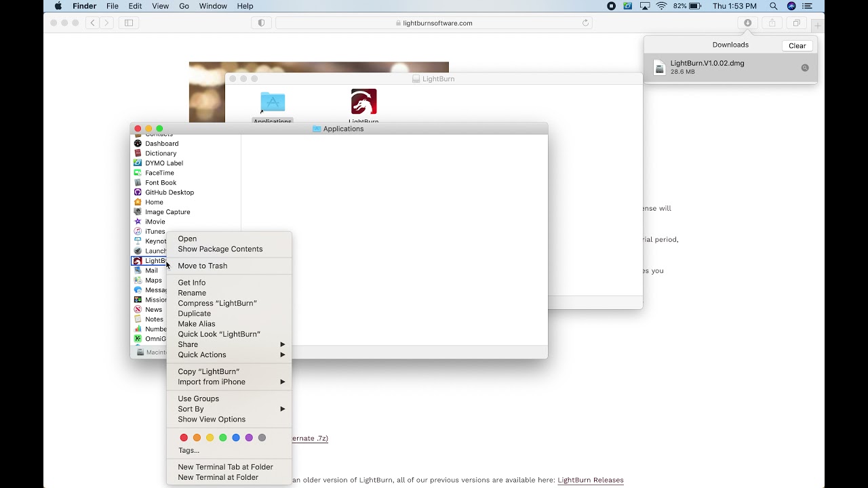Choose Copy "LightBurn"
Screen dimensions: 868x488
point(229,371)
